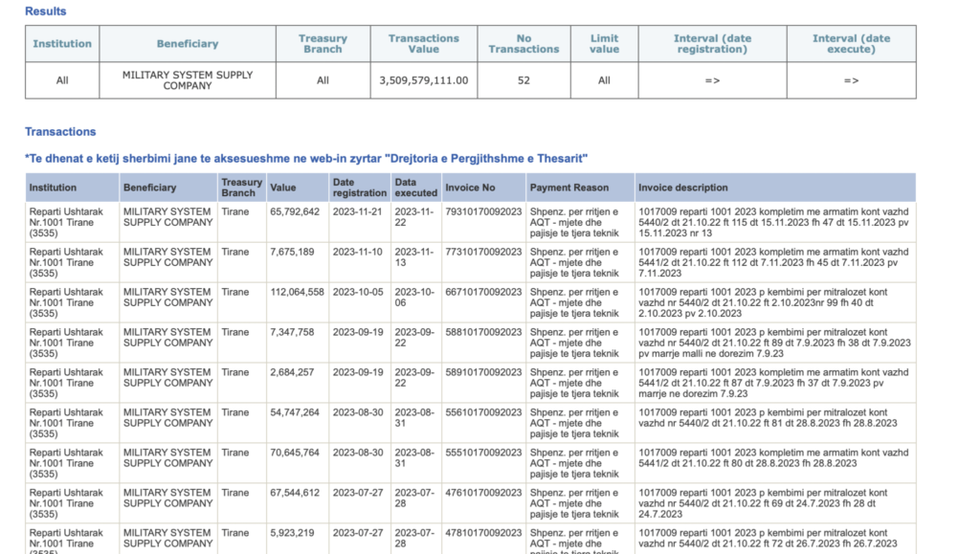Viewport: 980px width, 554px height.
Task: Click the executed date 2023-11-22
Action: tap(413, 217)
